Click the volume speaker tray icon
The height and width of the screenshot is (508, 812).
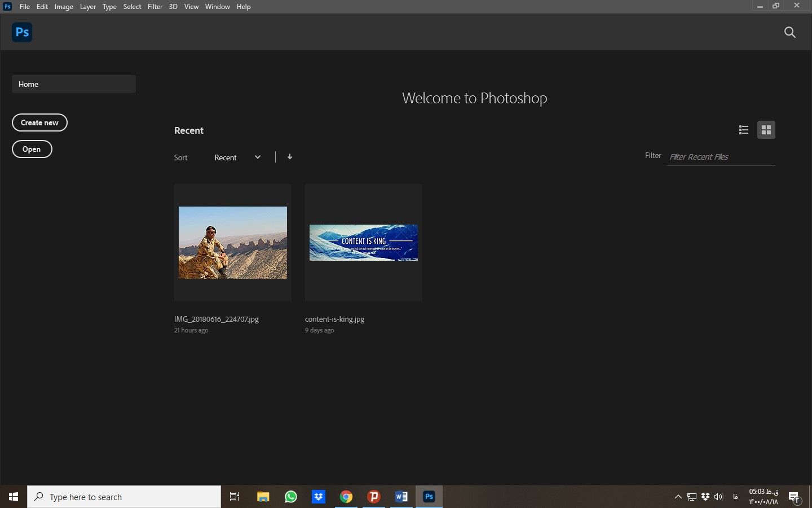[718, 497]
